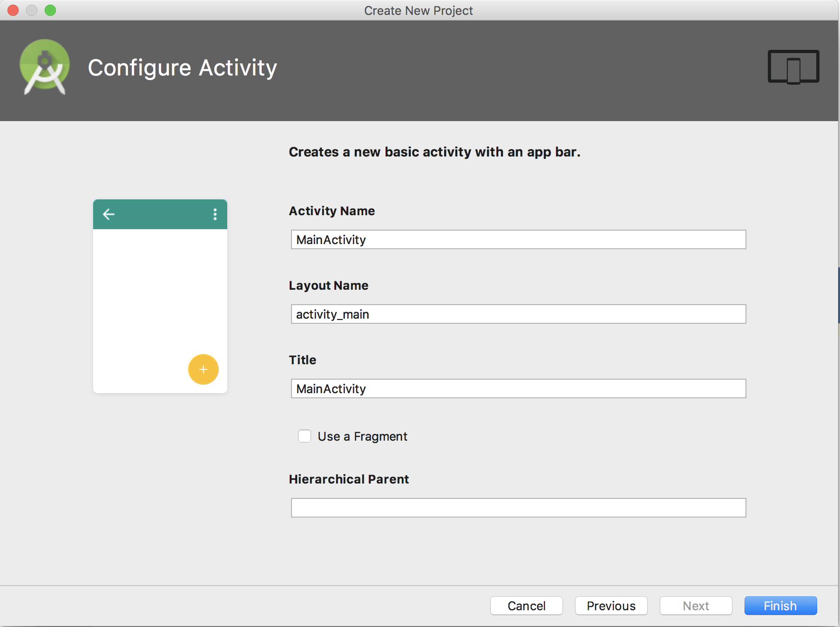This screenshot has height=627, width=840.
Task: Click the basic activity template preview thumbnail
Action: pyautogui.click(x=160, y=296)
